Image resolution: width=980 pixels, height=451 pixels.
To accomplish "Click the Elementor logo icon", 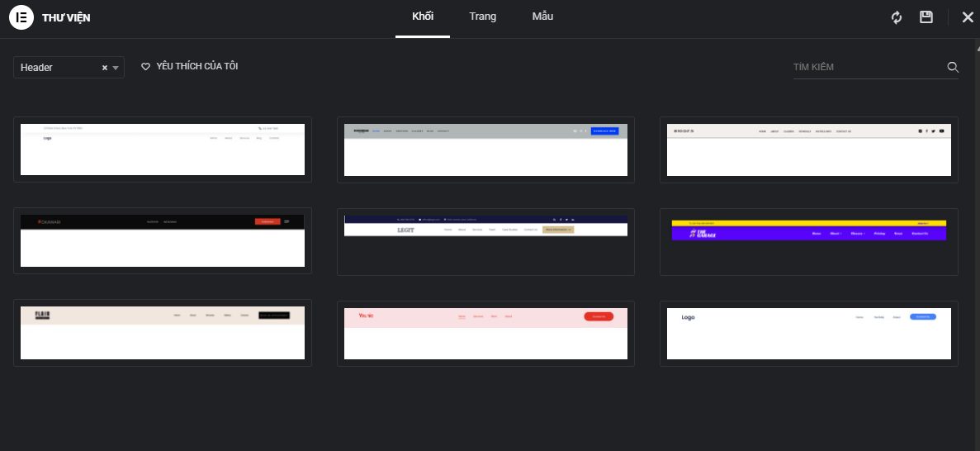I will 21,18.
